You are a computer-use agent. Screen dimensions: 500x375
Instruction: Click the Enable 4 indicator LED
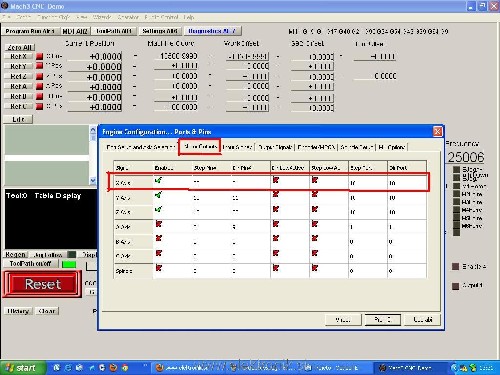coord(455,266)
